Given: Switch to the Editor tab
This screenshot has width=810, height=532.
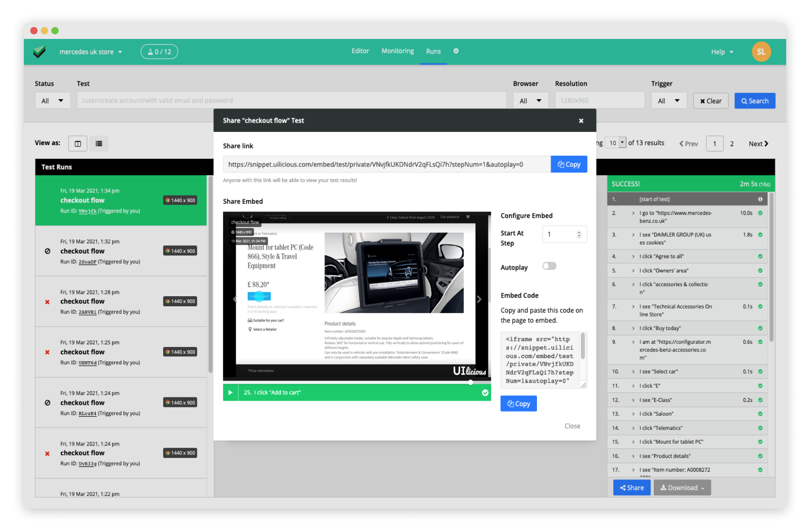Looking at the screenshot, I should click(360, 51).
